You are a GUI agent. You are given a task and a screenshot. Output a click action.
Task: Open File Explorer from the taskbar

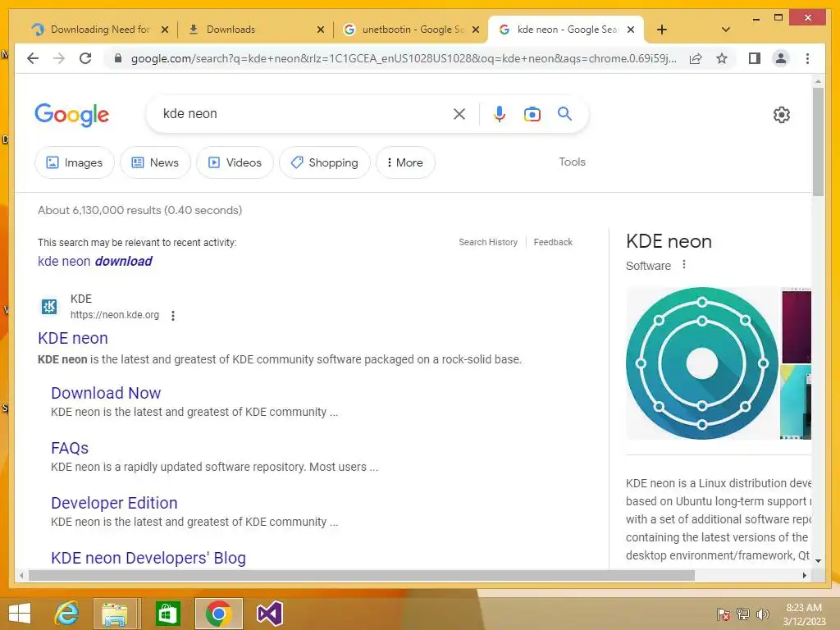tap(115, 614)
